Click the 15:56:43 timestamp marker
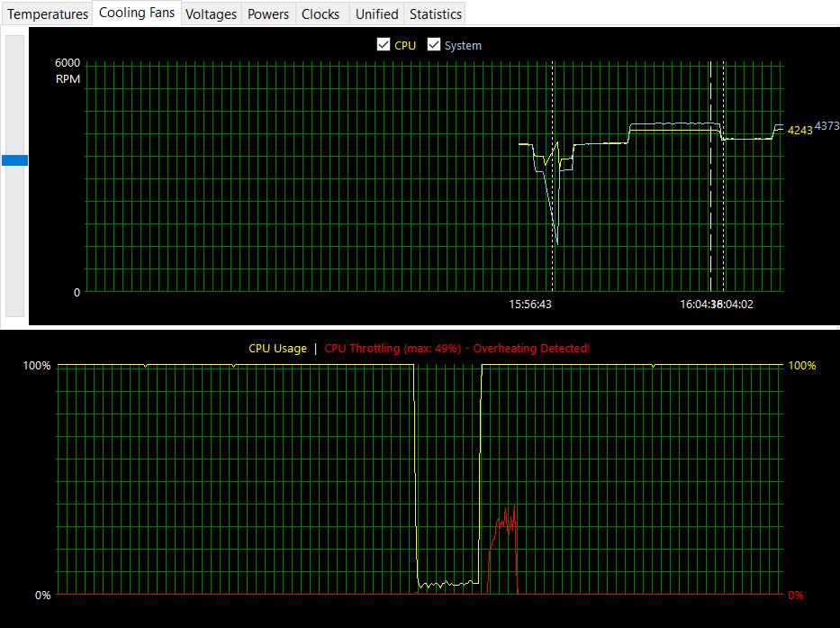The height and width of the screenshot is (628, 840). pos(530,305)
